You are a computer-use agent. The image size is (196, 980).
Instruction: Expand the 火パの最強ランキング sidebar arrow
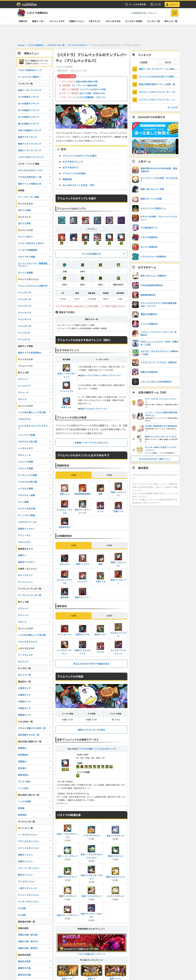pos(50,97)
